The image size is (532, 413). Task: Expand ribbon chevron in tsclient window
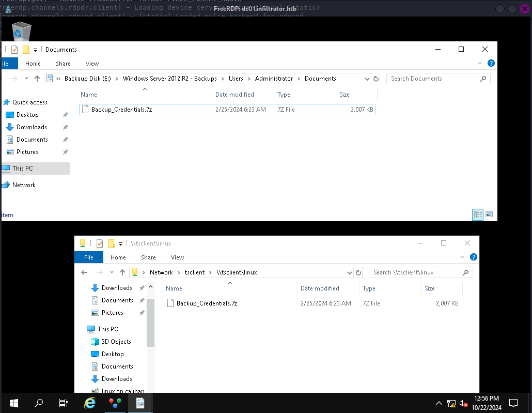pyautogui.click(x=462, y=257)
